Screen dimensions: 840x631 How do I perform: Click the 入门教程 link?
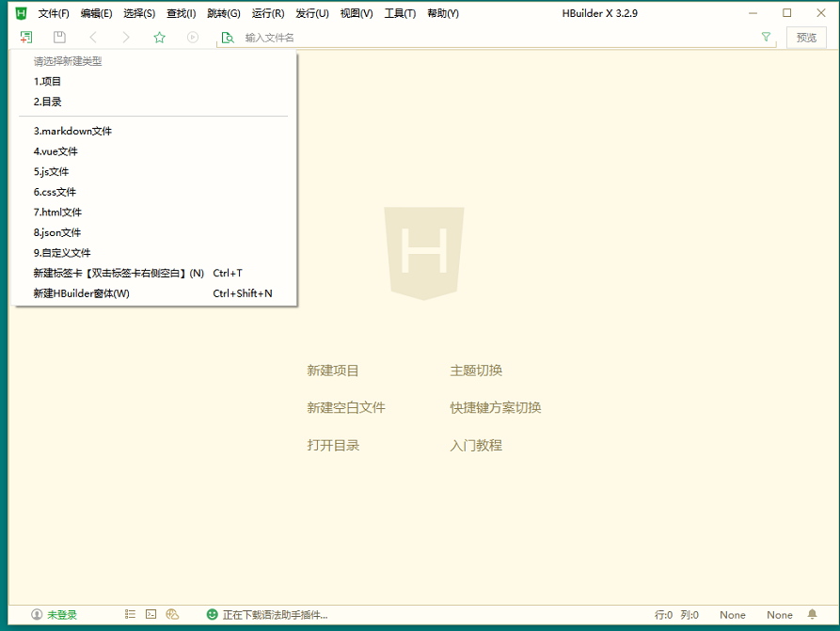click(x=476, y=446)
